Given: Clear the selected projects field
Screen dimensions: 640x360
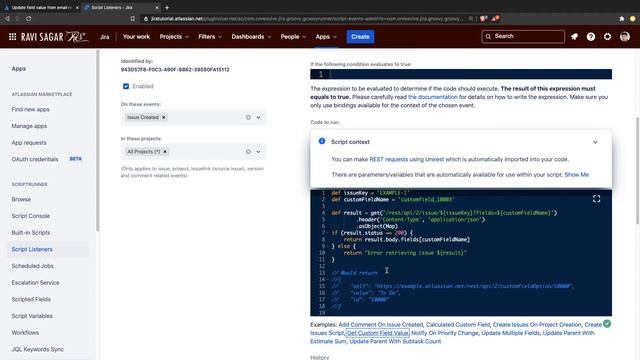Looking at the screenshot, I should coord(248,151).
